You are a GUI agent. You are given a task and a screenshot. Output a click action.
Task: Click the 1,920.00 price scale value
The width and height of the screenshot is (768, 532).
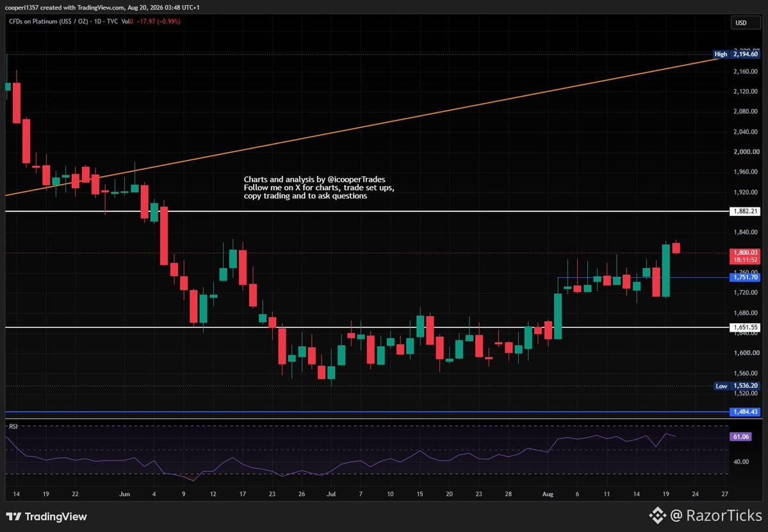tap(746, 192)
